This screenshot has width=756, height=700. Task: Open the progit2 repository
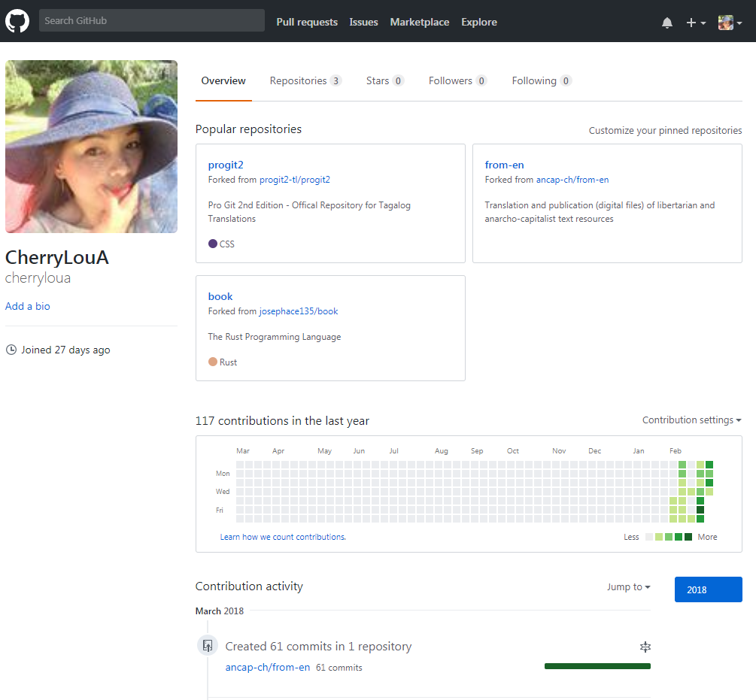coord(226,165)
